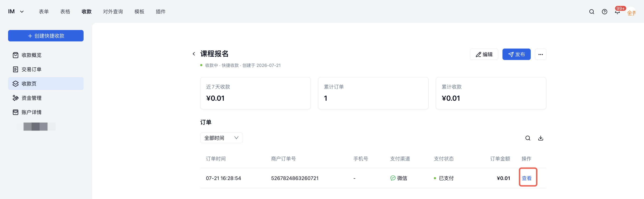
Task: Open 账户详情 in the sidebar
Action: 46,112
